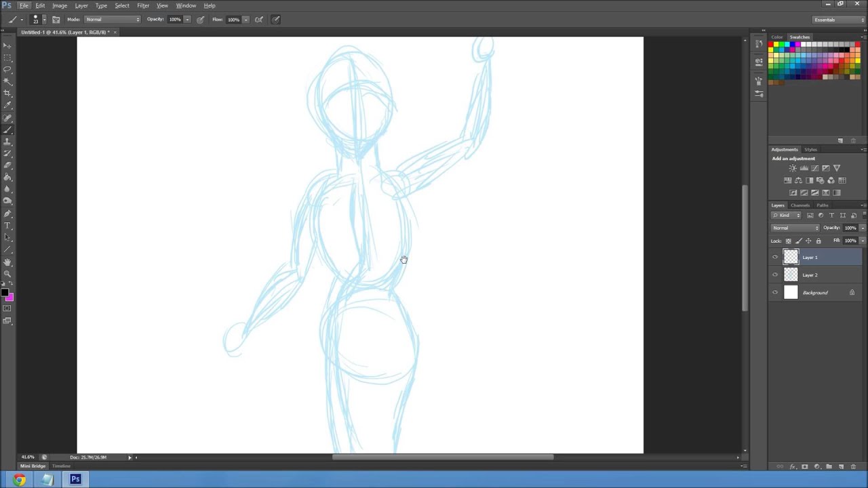Open the Window menu
This screenshot has width=868, height=488.
point(186,5)
